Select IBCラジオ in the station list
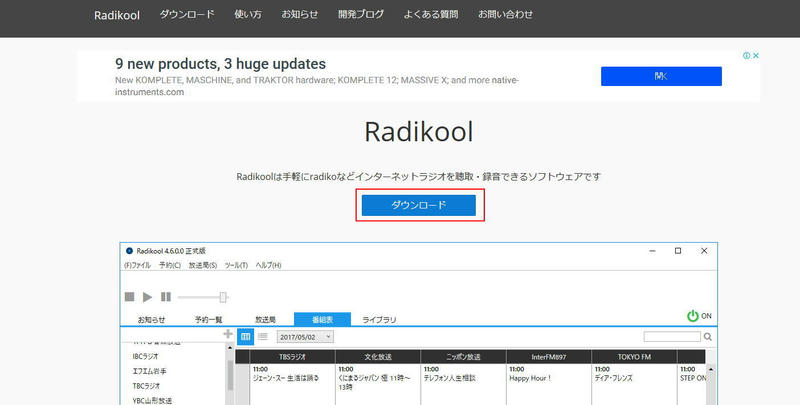The width and height of the screenshot is (800, 405). (145, 357)
